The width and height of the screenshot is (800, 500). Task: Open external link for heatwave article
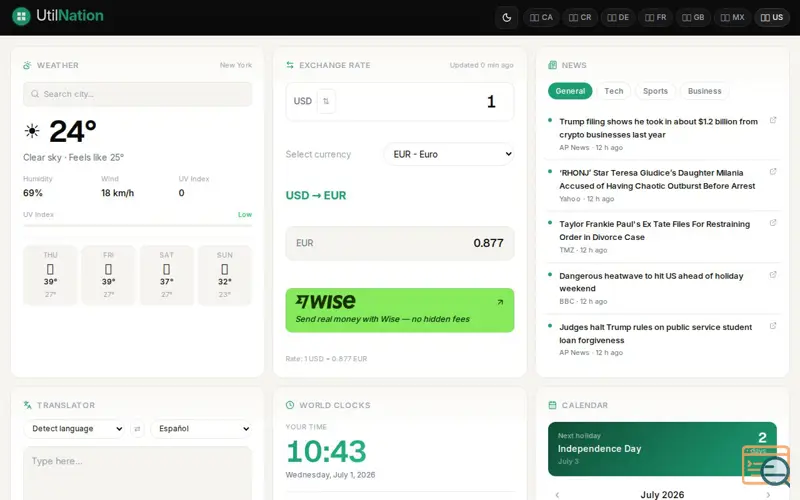[x=773, y=274]
